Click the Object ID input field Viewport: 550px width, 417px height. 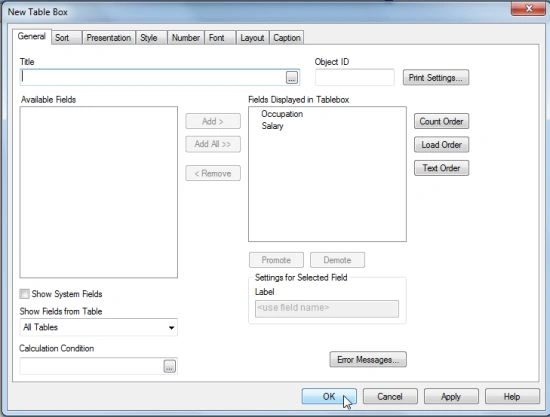pyautogui.click(x=355, y=77)
